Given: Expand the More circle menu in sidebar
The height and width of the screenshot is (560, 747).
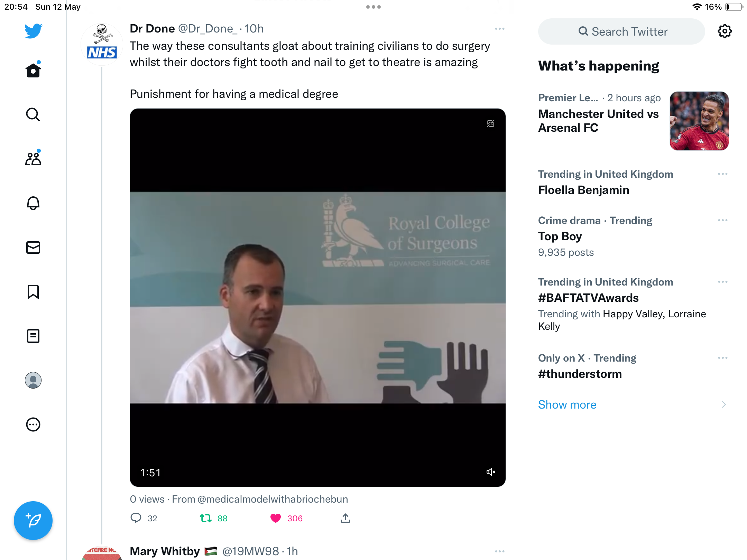Looking at the screenshot, I should click(x=33, y=424).
